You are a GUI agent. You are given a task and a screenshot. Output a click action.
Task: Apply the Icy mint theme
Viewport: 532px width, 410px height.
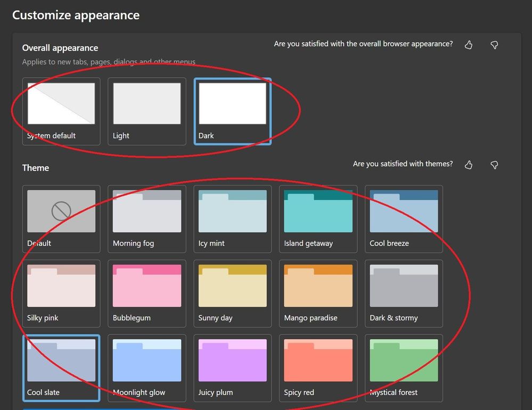pos(232,219)
